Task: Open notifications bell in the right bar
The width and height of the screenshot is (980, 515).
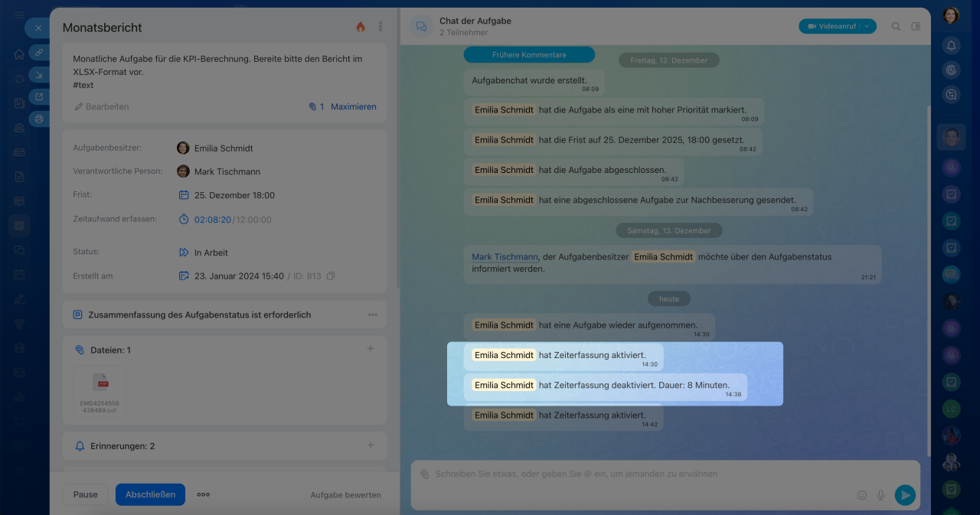Action: (951, 45)
